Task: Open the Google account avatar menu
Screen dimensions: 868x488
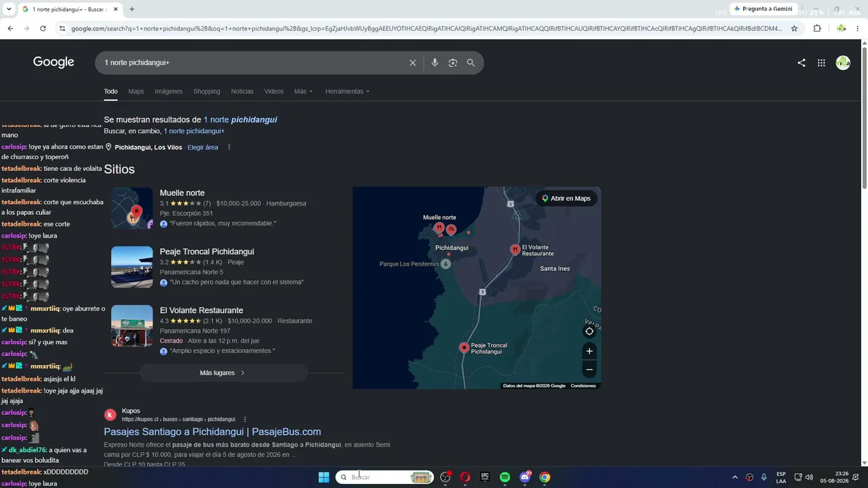Action: (x=843, y=63)
